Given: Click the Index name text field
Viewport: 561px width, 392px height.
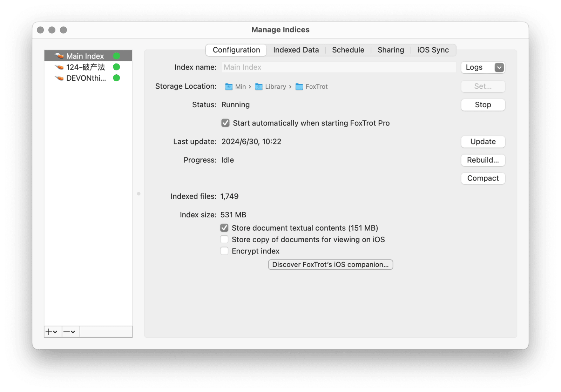Looking at the screenshot, I should point(339,67).
